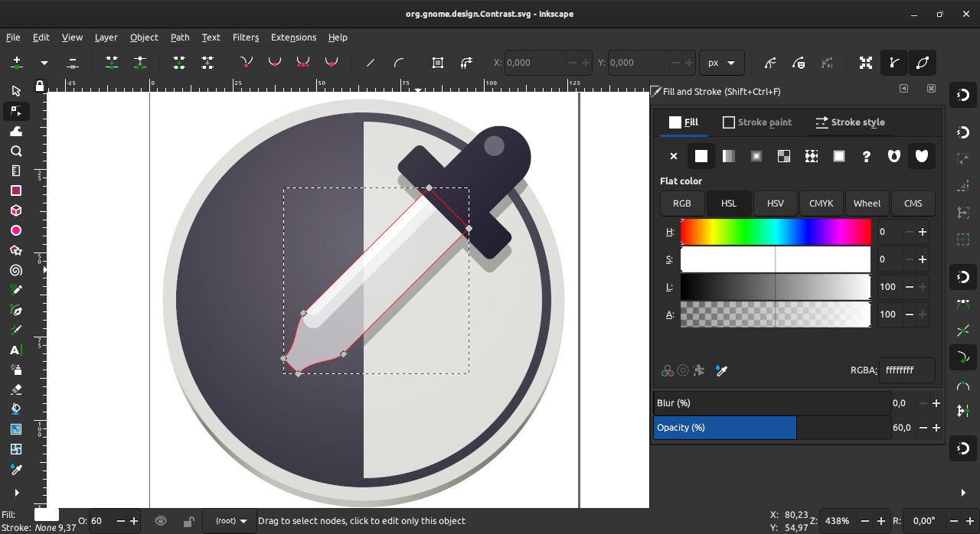Choose Radial gradient fill type
Screen dimensions: 980x534
click(x=756, y=156)
